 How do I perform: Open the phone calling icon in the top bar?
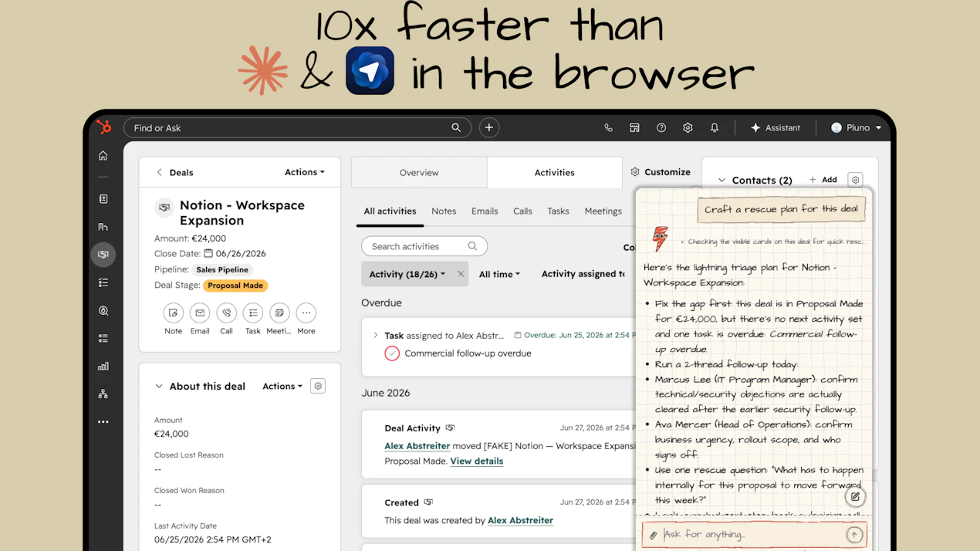pyautogui.click(x=608, y=128)
